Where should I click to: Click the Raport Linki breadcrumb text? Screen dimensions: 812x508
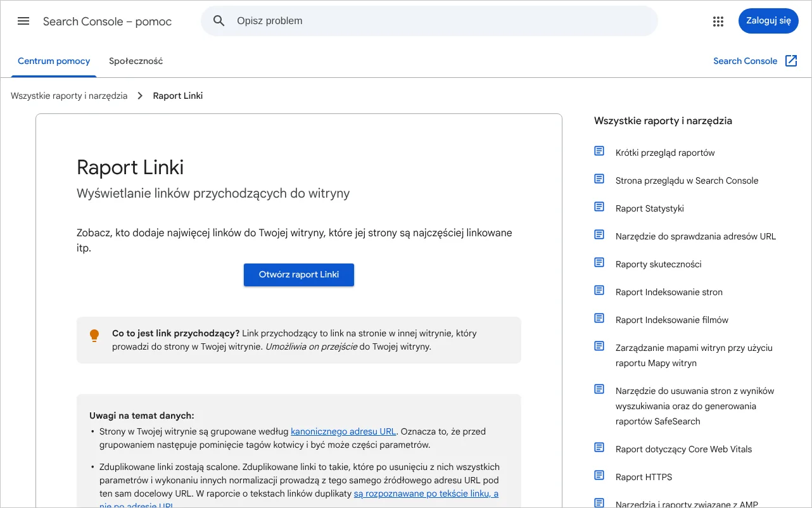click(x=178, y=96)
